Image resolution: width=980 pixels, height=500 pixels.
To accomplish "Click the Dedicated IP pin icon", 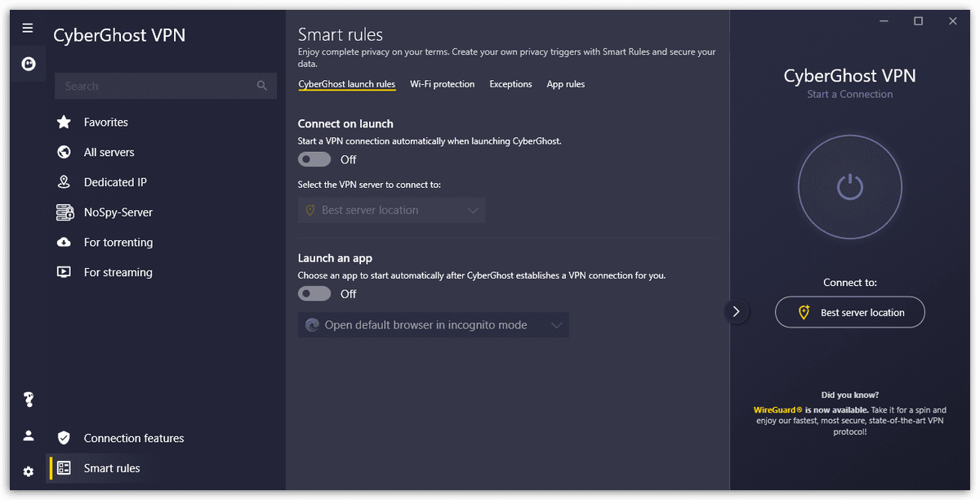I will click(x=64, y=182).
